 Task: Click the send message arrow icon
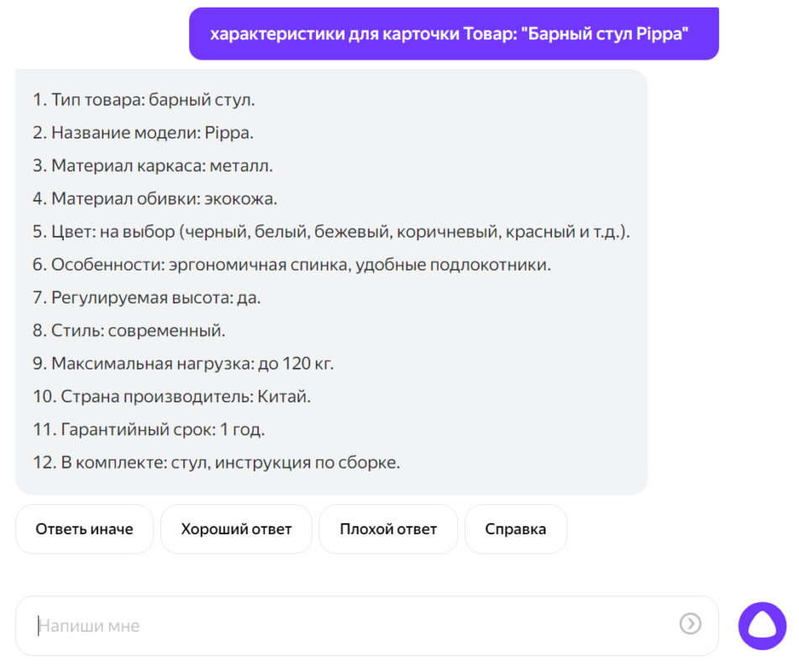point(689,625)
